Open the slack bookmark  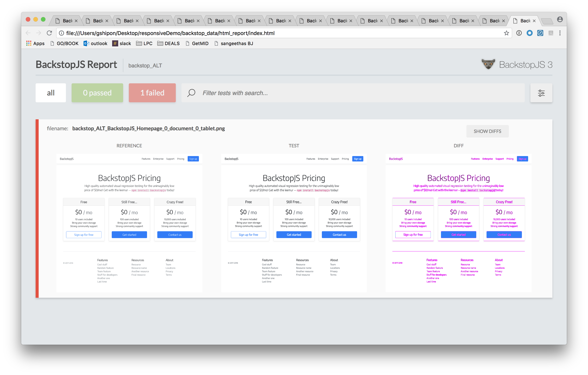click(x=122, y=43)
